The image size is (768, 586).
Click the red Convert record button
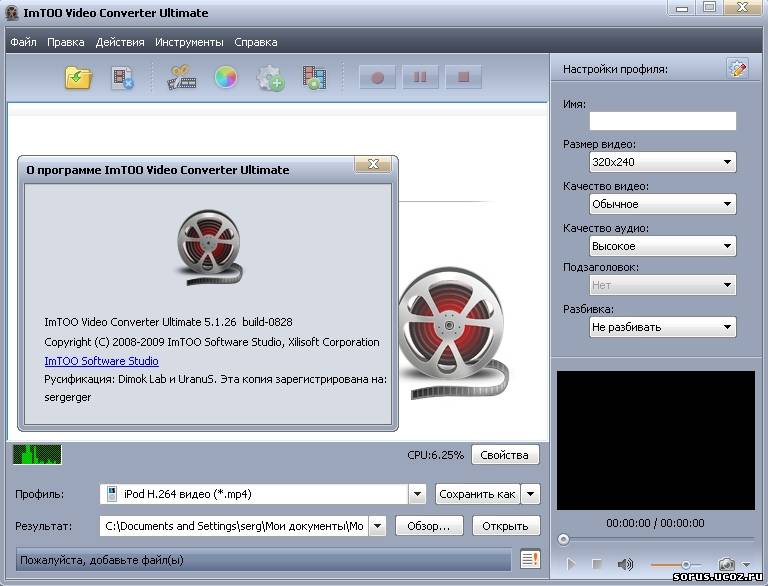click(x=377, y=77)
